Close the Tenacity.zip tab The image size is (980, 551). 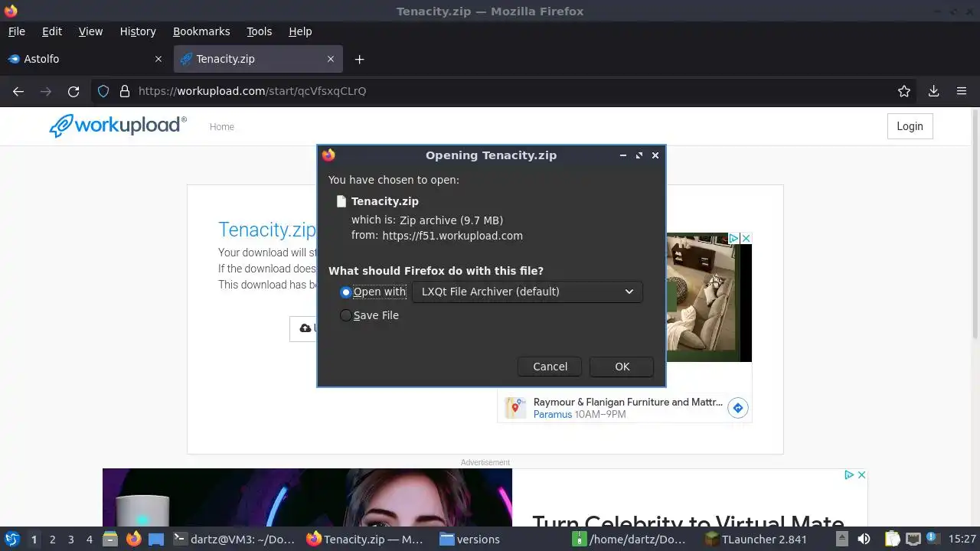click(x=331, y=59)
